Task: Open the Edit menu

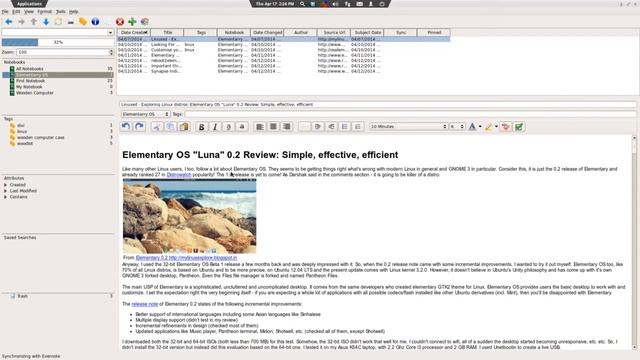Action: coord(16,12)
